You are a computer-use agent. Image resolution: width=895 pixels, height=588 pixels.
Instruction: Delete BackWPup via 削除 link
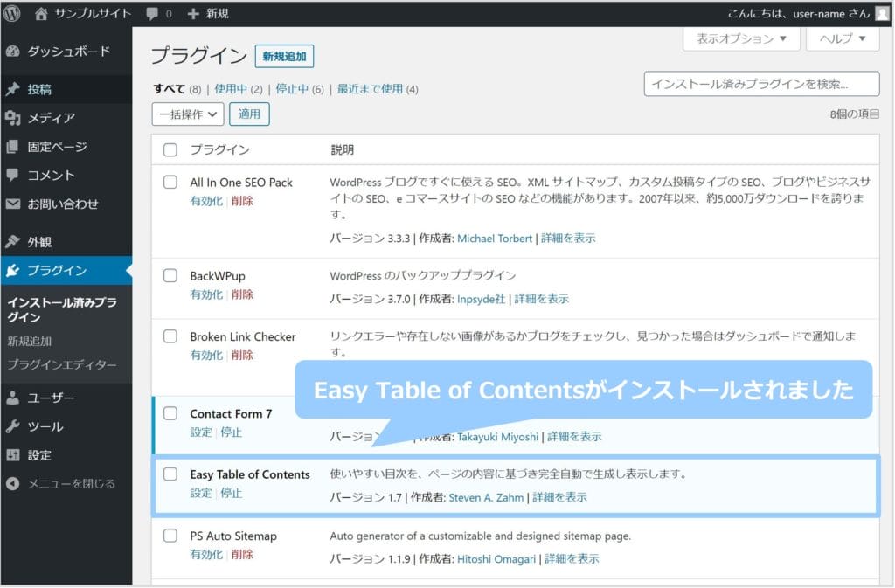[242, 294]
